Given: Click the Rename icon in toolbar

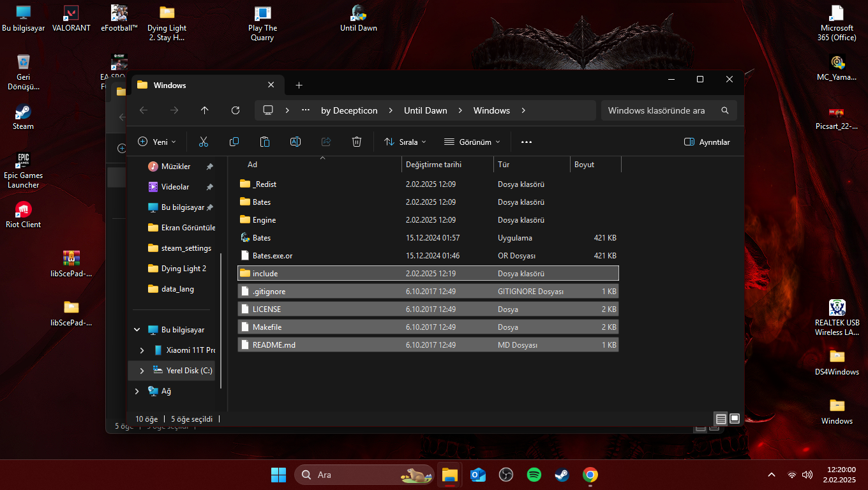Looking at the screenshot, I should [x=296, y=142].
